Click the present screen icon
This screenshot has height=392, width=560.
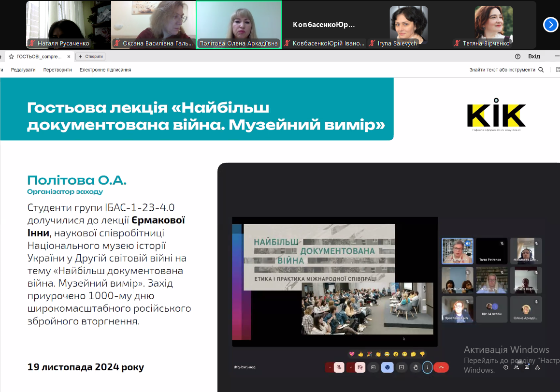pyautogui.click(x=401, y=367)
